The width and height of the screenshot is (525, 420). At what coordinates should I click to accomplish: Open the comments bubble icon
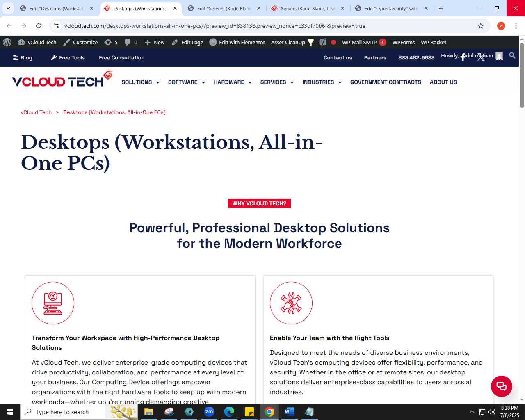click(131, 42)
